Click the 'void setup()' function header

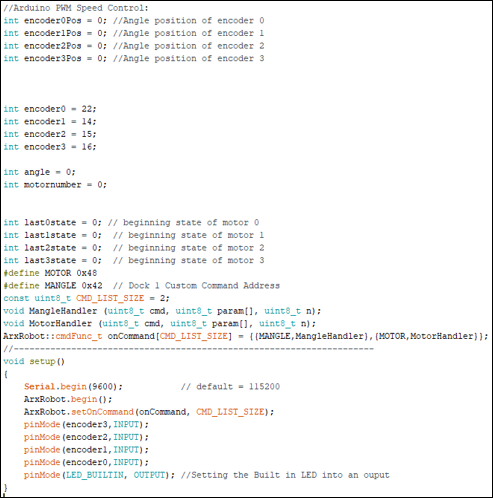click(x=34, y=361)
